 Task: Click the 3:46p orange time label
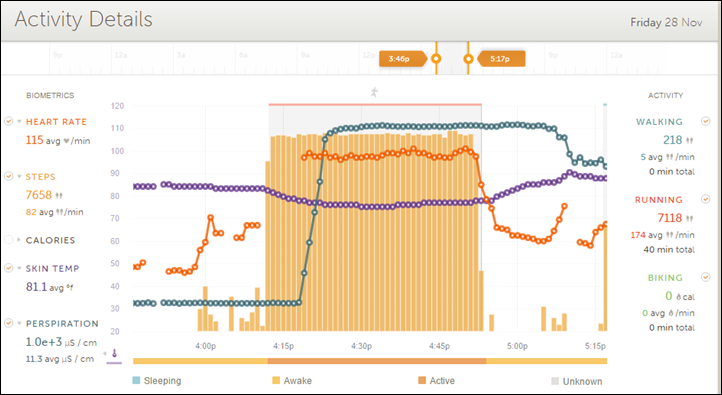402,59
